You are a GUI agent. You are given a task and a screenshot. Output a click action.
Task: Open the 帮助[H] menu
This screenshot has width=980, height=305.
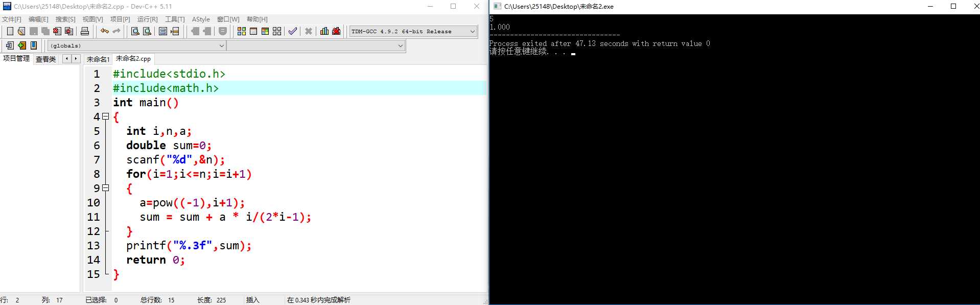[257, 19]
